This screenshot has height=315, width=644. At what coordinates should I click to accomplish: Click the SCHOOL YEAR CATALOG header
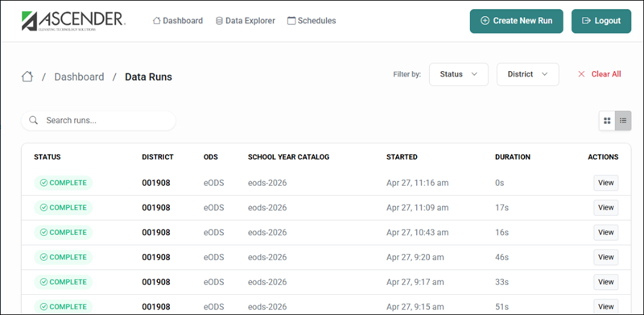tap(289, 157)
